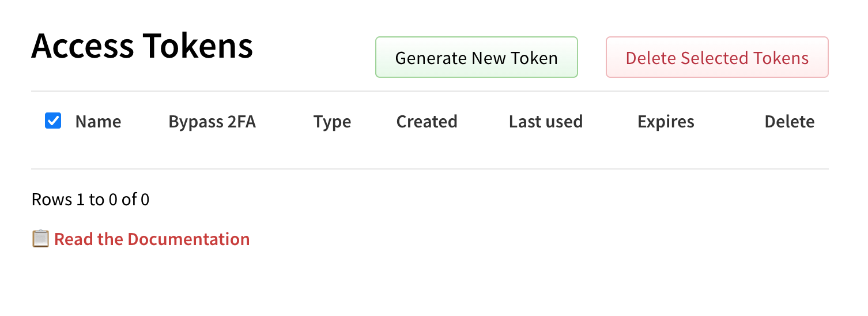Uncheck the checkbox next to Name
868x316 pixels.
click(53, 121)
